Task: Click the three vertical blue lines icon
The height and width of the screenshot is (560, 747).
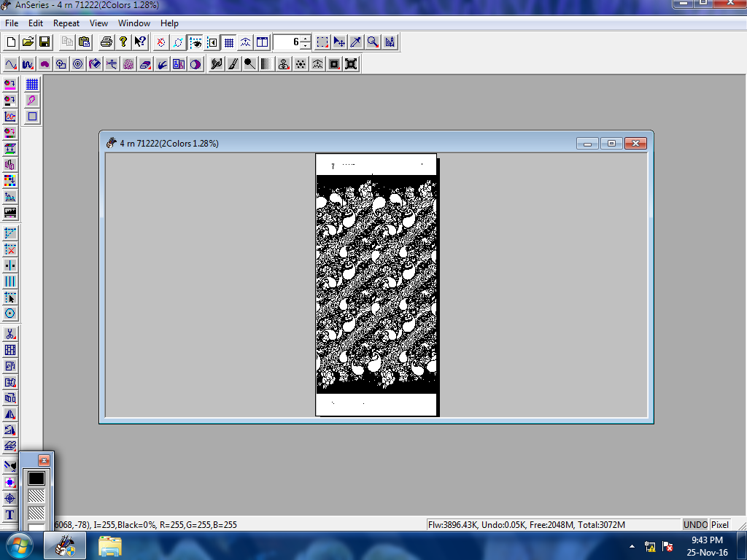Action: [x=10, y=281]
